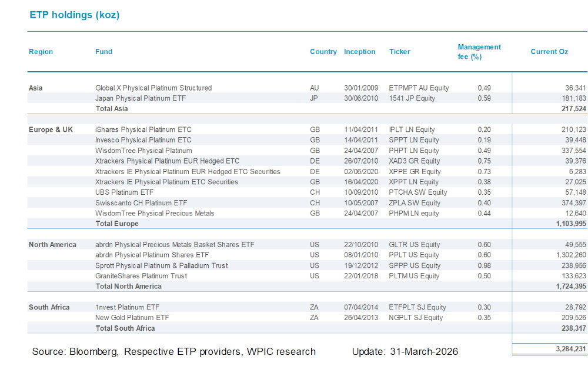Select the Global X Physical Platinum Structured fund
Screen dimensions: 588x366
coord(153,88)
